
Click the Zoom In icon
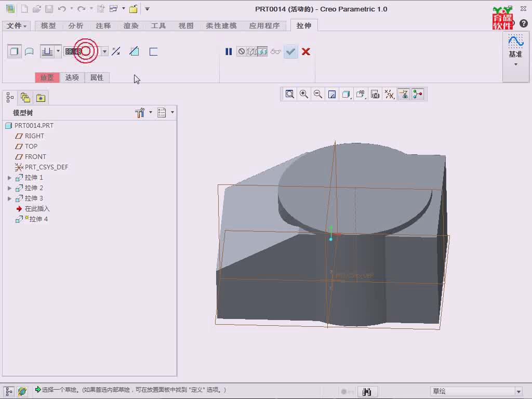(303, 95)
